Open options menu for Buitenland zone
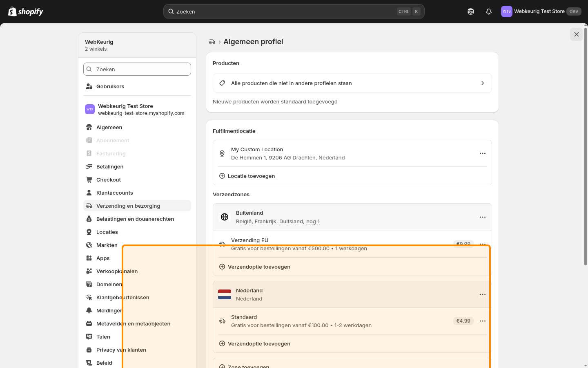 [483, 217]
